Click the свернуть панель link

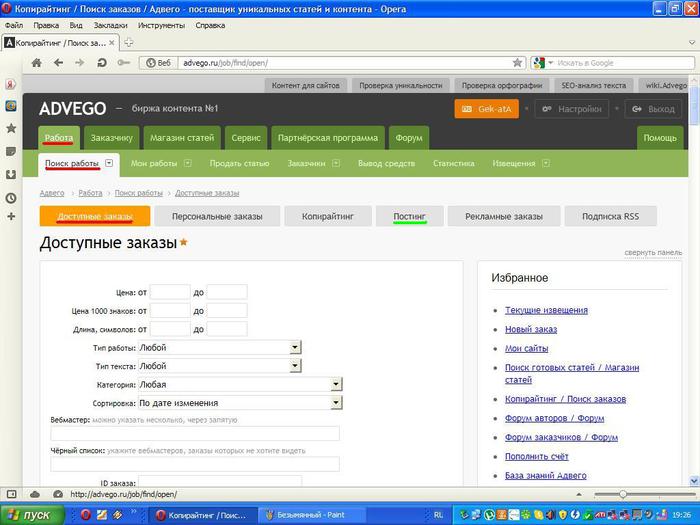click(x=653, y=253)
